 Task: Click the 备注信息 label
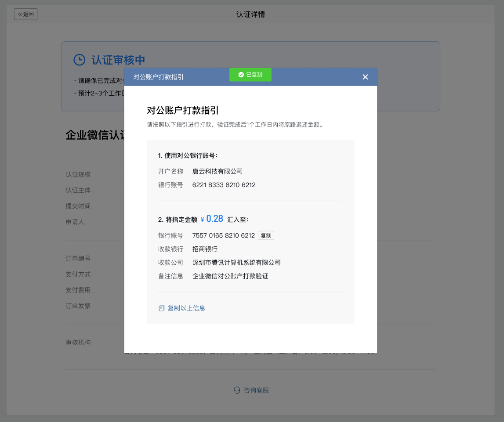click(170, 276)
